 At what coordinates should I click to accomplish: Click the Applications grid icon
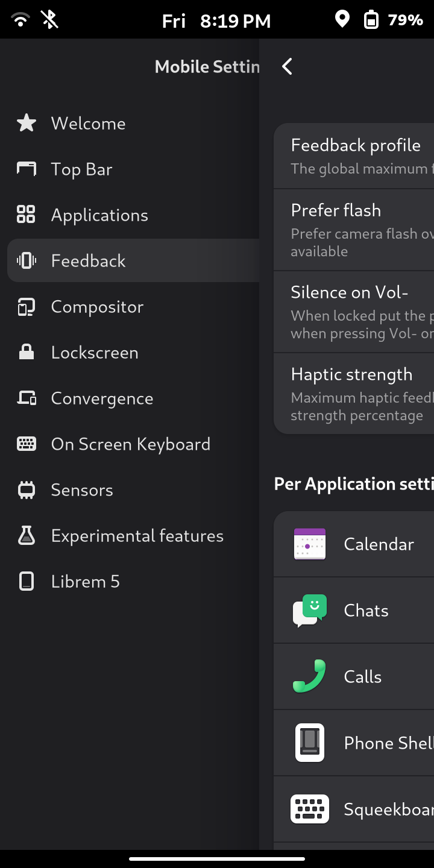[27, 215]
